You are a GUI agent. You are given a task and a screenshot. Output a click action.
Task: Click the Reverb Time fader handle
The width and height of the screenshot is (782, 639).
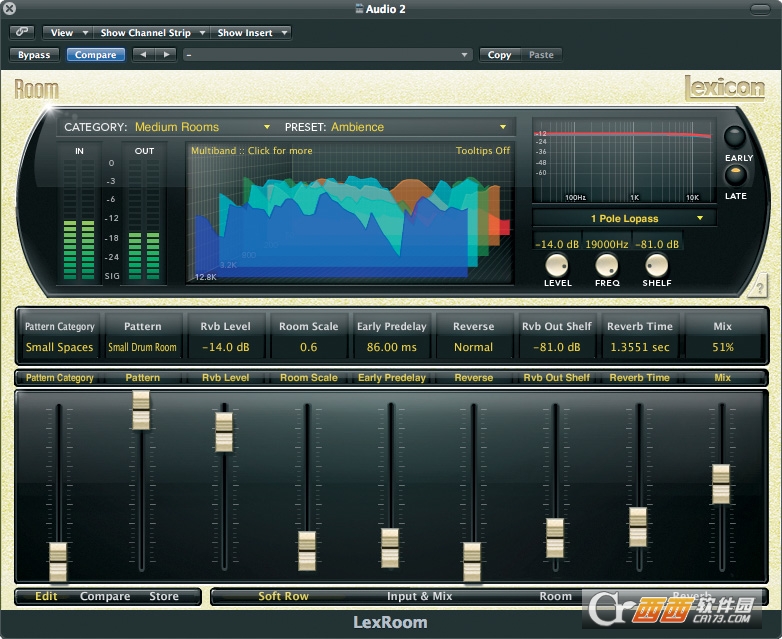click(638, 527)
